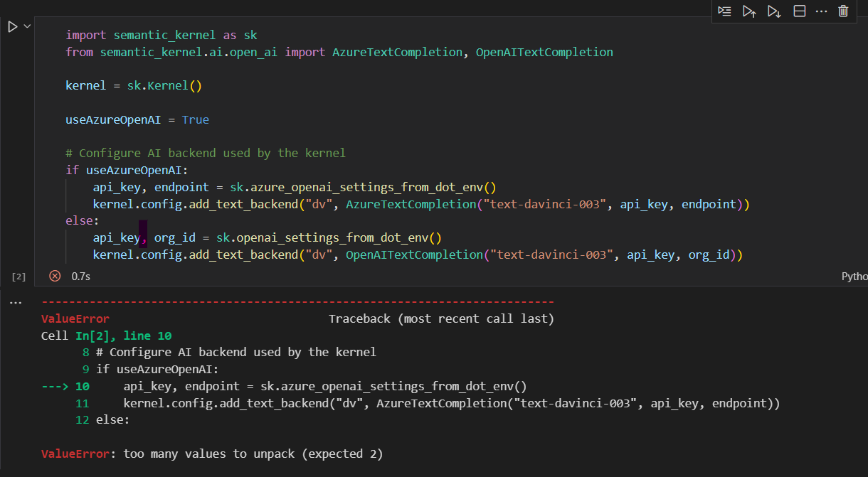The width and height of the screenshot is (868, 477).
Task: Follow the 'Cell In[2], line 10' link
Action: click(x=106, y=336)
